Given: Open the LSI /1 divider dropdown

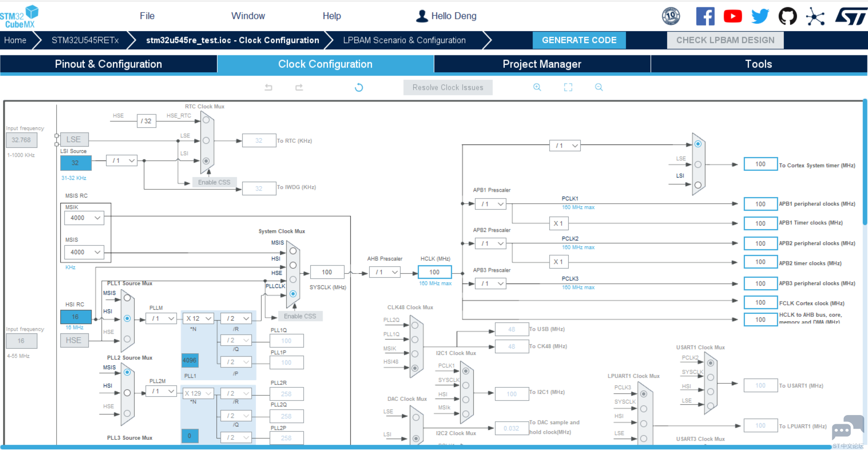Looking at the screenshot, I should (x=122, y=161).
